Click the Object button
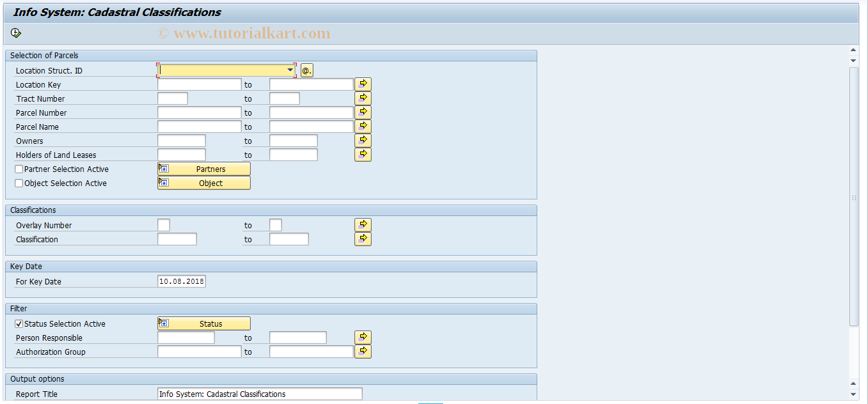This screenshot has width=868, height=404. tap(204, 183)
